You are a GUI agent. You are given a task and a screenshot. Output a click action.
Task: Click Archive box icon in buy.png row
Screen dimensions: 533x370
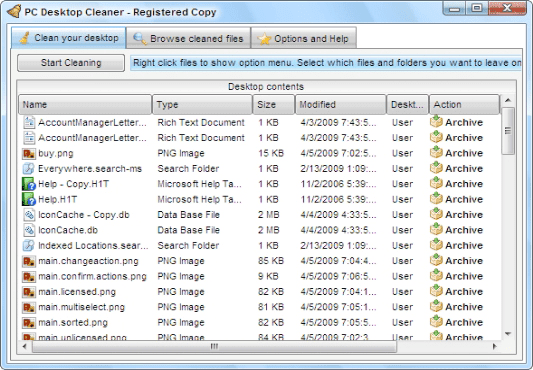click(x=436, y=153)
